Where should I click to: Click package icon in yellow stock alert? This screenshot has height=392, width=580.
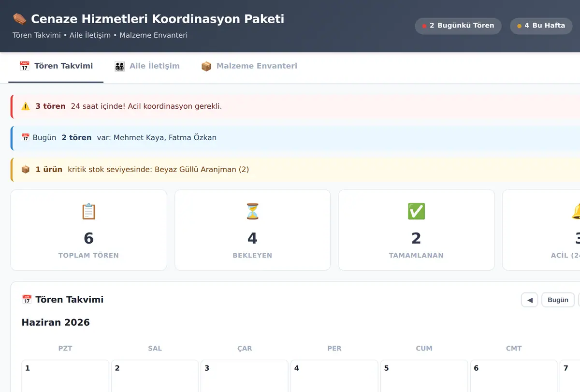pos(26,170)
